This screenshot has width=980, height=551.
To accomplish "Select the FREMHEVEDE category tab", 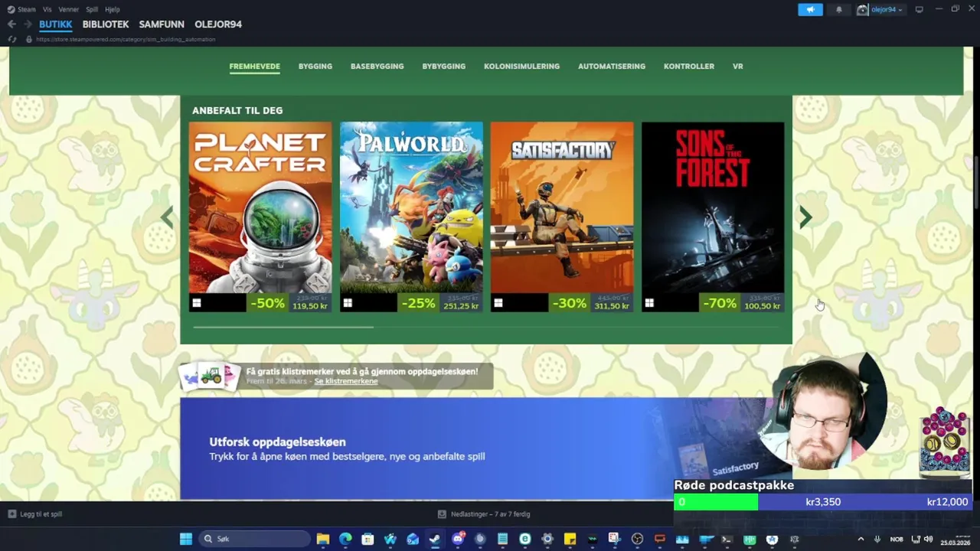I will (254, 67).
